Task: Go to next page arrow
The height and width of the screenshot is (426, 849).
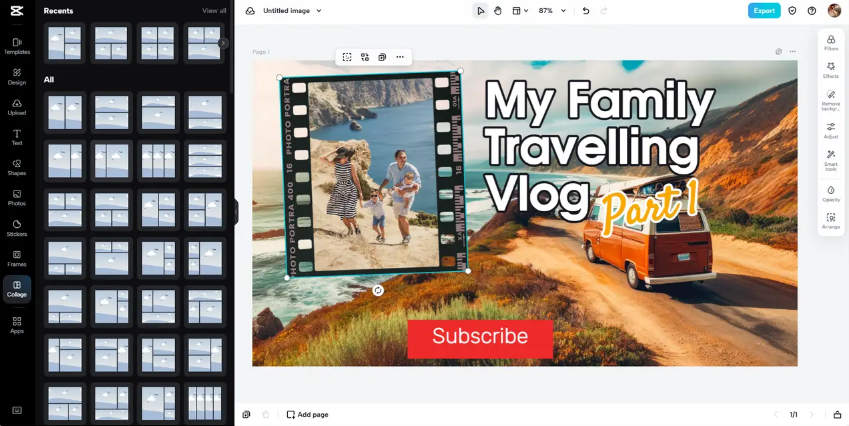Action: pos(812,415)
